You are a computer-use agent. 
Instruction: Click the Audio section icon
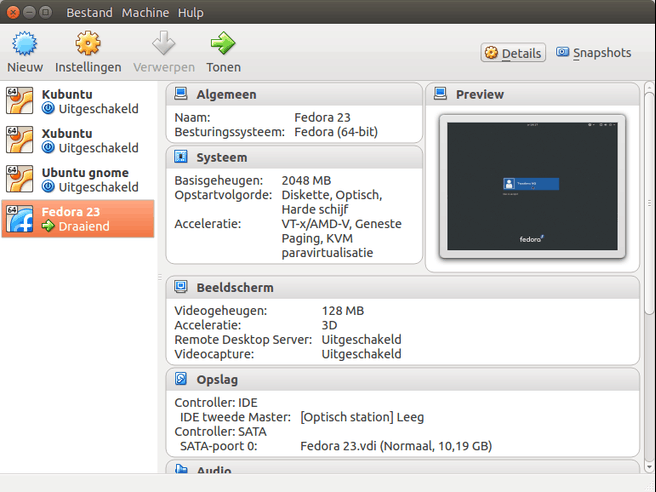181,469
